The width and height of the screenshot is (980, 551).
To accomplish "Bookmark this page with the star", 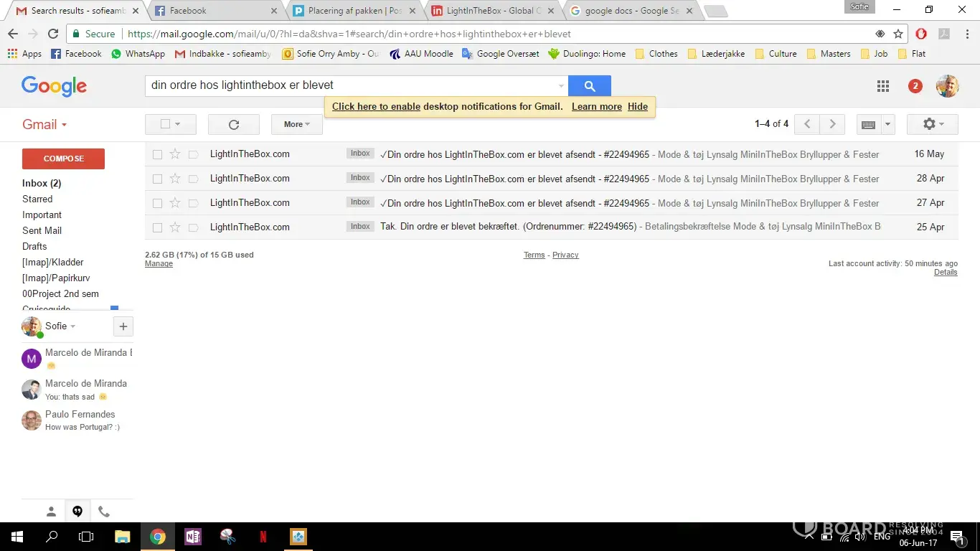I will pos(898,34).
